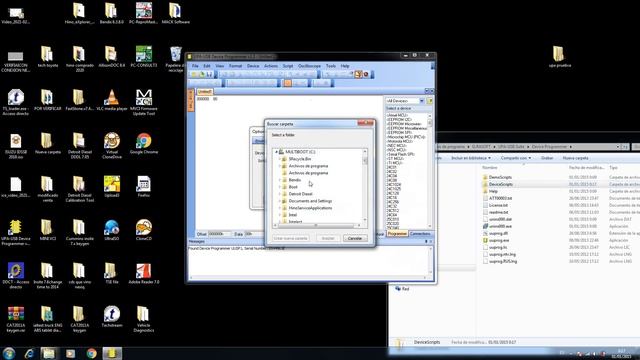Open the UltraISO desktop shortcut
This screenshot has height=360, width=640.
point(111,230)
